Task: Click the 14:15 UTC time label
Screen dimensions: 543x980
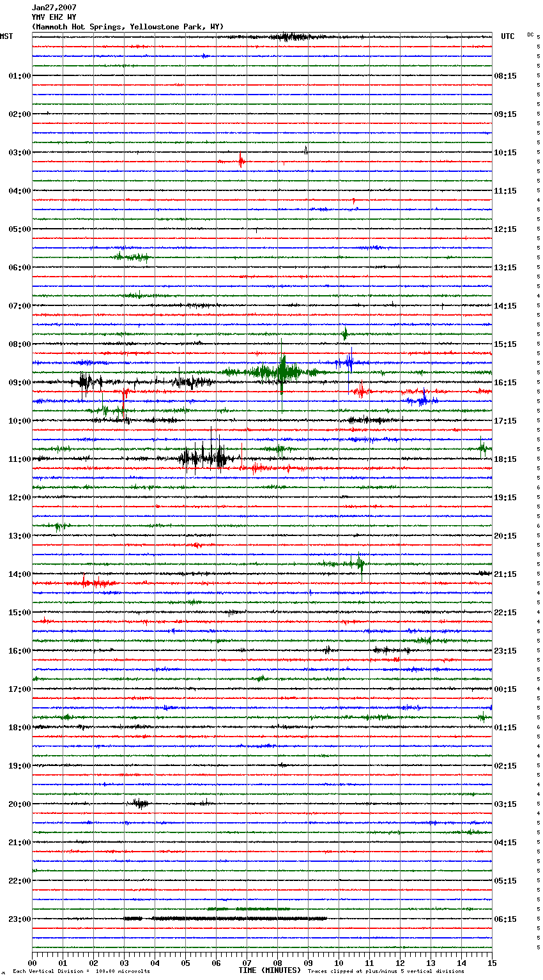Action: [x=505, y=306]
